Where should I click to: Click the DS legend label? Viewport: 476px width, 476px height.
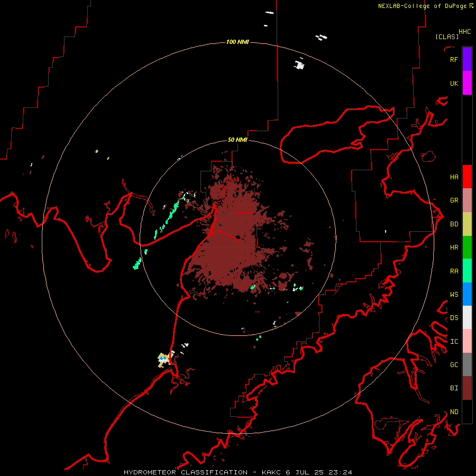[454, 318]
